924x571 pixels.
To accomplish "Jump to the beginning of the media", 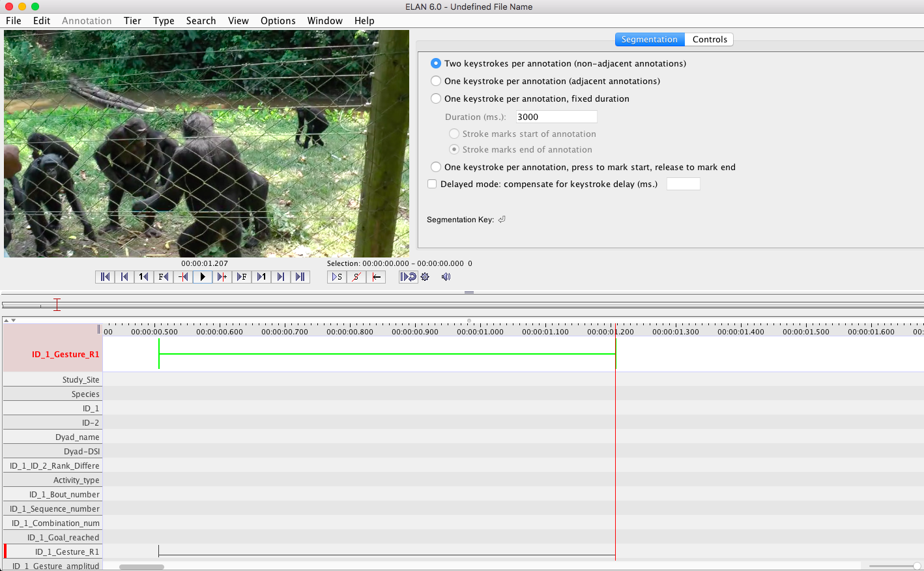I will 105,277.
